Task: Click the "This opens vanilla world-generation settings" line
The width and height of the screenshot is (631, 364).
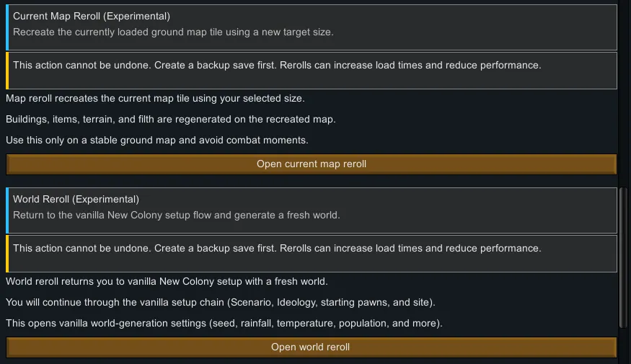Action: (x=224, y=323)
